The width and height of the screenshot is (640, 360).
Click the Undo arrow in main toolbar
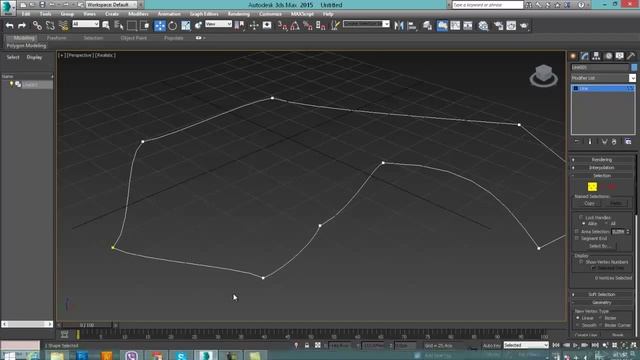[9, 26]
